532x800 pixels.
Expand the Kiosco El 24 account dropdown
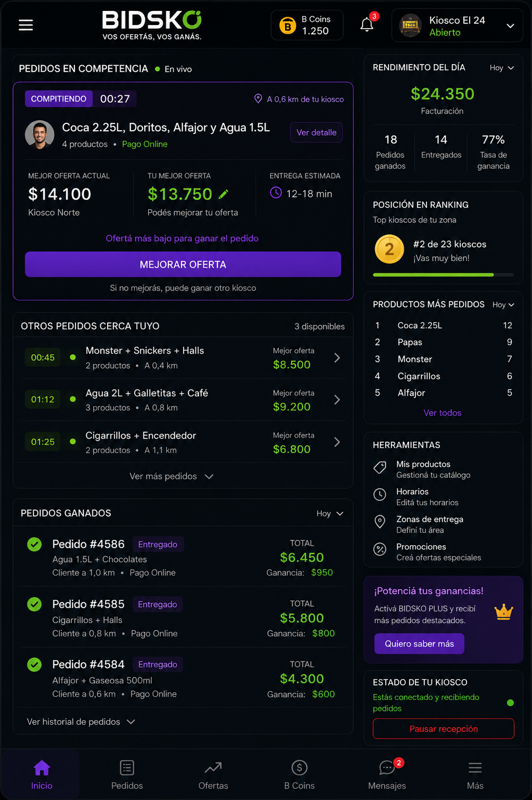(x=511, y=26)
